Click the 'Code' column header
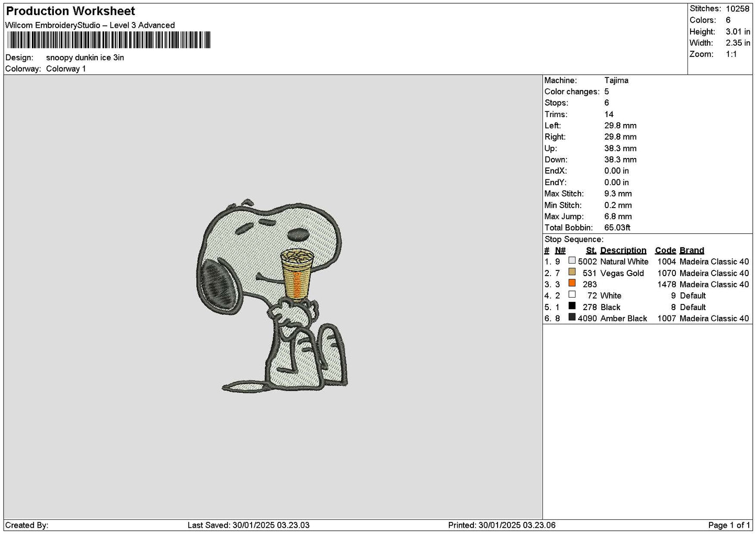The image size is (756, 534). point(665,251)
